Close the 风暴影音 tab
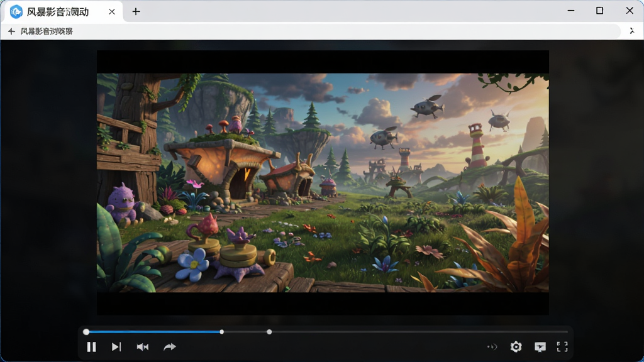The width and height of the screenshot is (644, 362). click(x=112, y=12)
